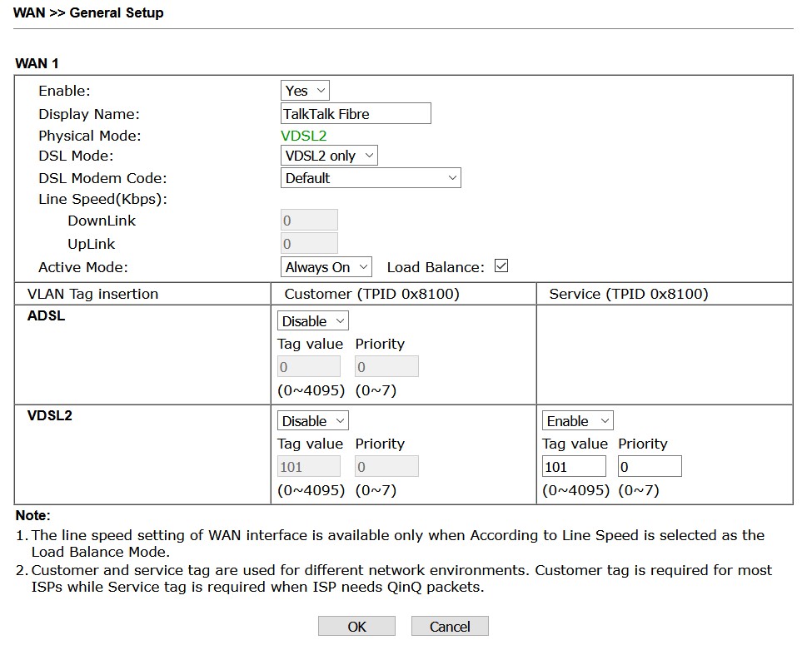812x655 pixels.
Task: Click the Display Name text field
Action: click(356, 114)
